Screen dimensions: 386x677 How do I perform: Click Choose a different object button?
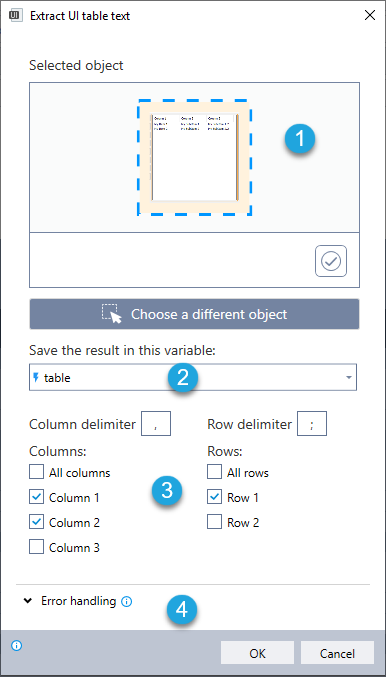(194, 314)
